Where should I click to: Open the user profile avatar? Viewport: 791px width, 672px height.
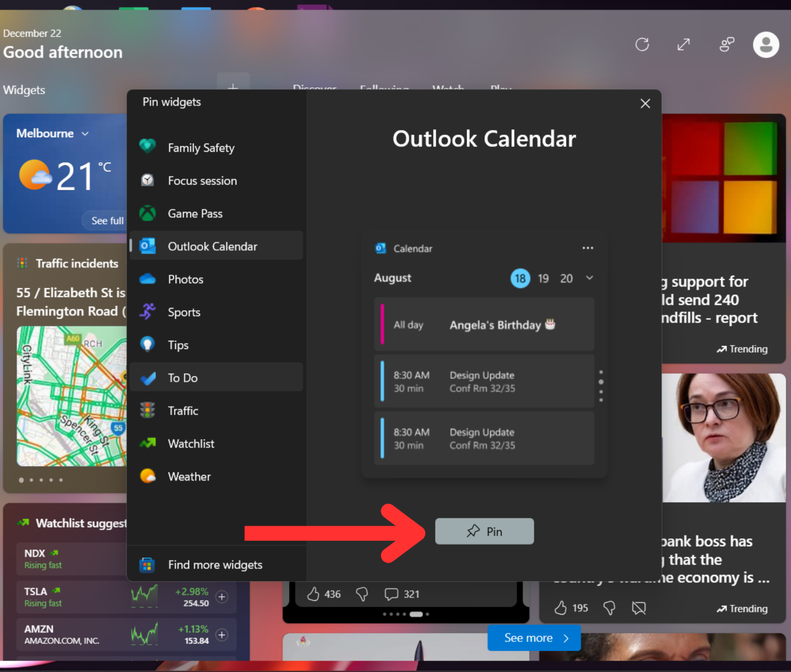[765, 44]
